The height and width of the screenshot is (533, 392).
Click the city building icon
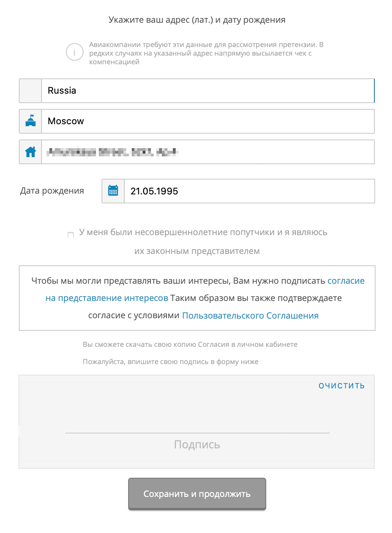click(31, 121)
